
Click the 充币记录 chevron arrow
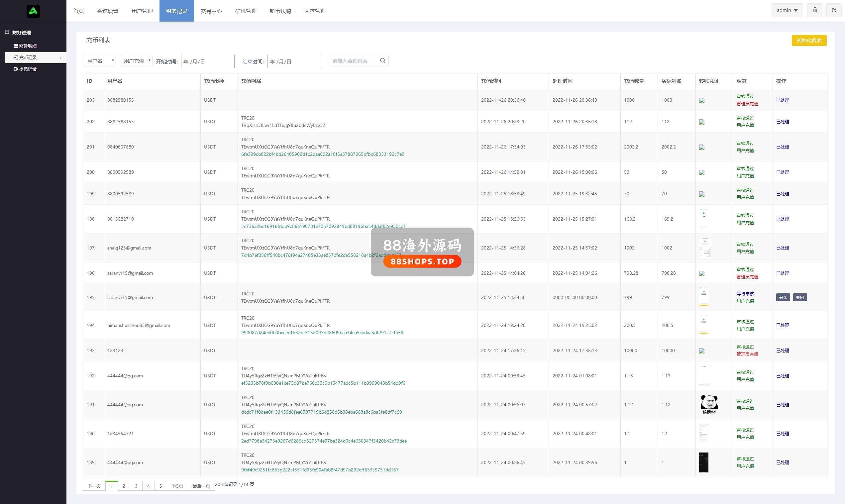[x=60, y=58]
